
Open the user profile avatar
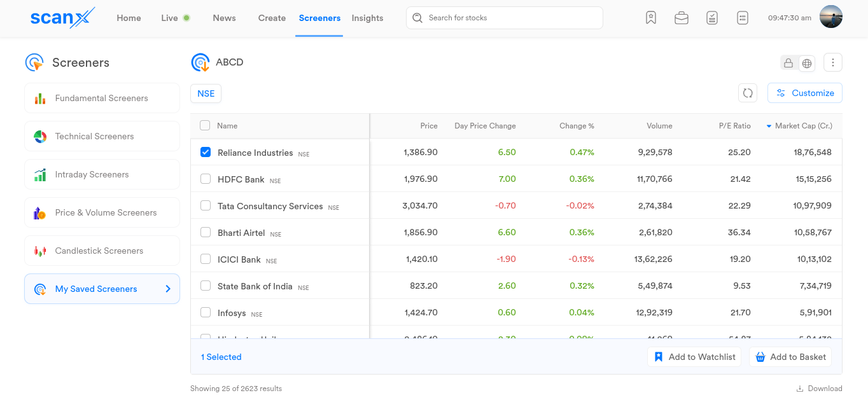pyautogui.click(x=830, y=17)
